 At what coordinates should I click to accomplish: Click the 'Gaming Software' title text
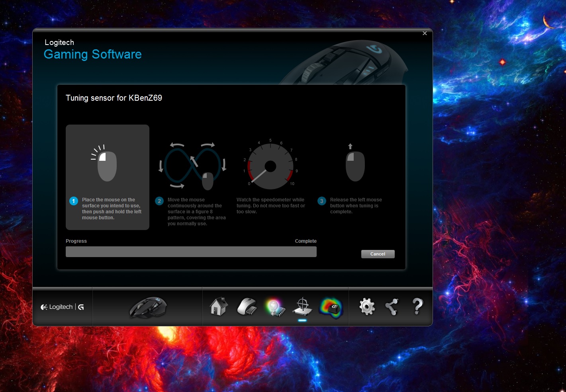point(93,55)
